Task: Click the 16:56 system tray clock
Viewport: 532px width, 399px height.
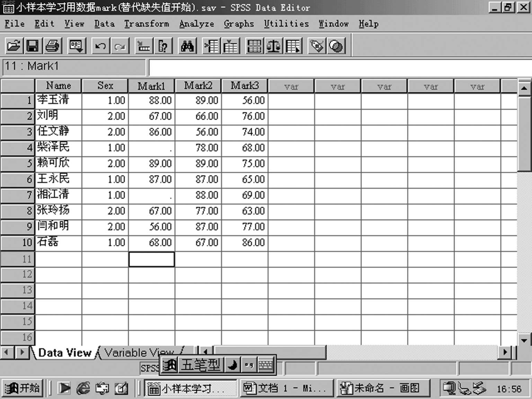Action: (x=509, y=389)
